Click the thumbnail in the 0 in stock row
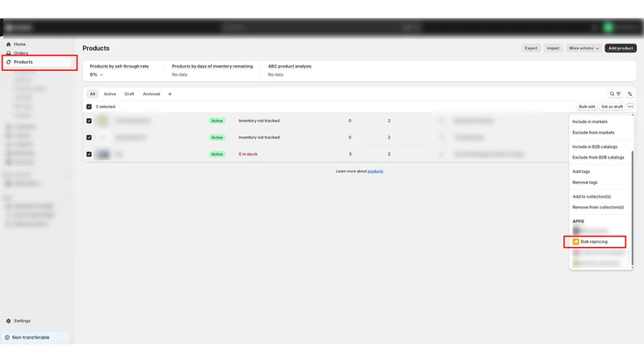Viewport: 644px width, 362px height. (x=103, y=154)
